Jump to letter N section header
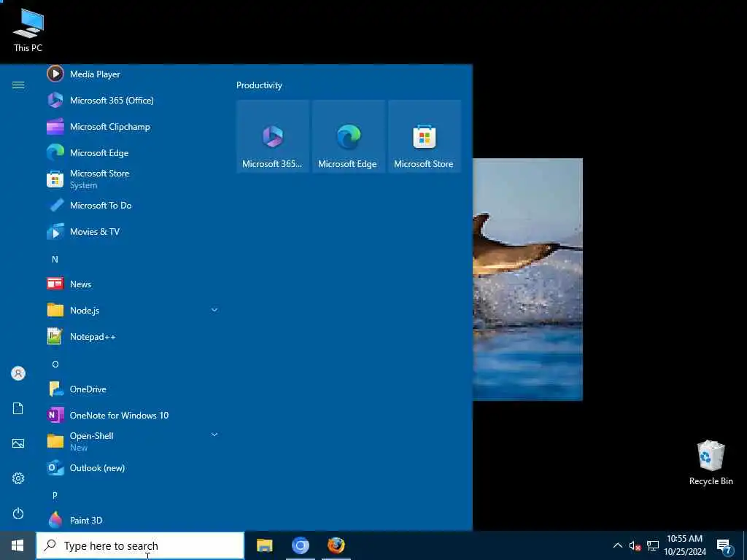Screen dimensions: 747x560 (x=55, y=260)
